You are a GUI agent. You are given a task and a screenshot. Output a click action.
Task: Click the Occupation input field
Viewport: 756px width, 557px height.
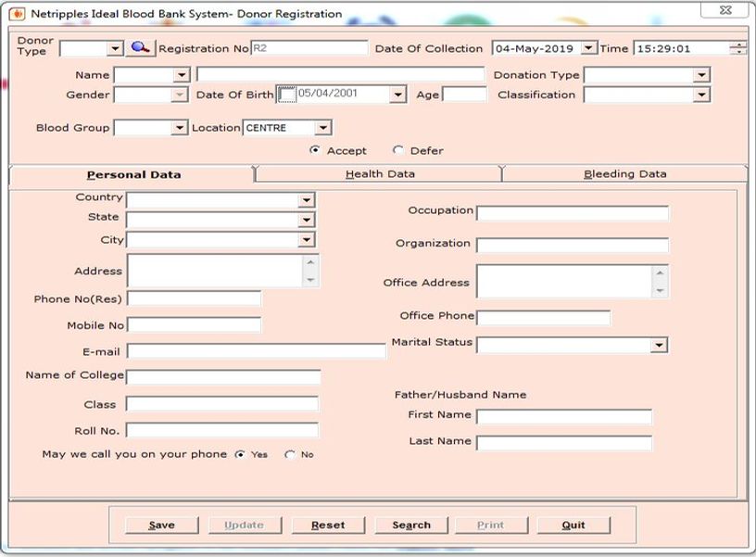[x=573, y=213]
